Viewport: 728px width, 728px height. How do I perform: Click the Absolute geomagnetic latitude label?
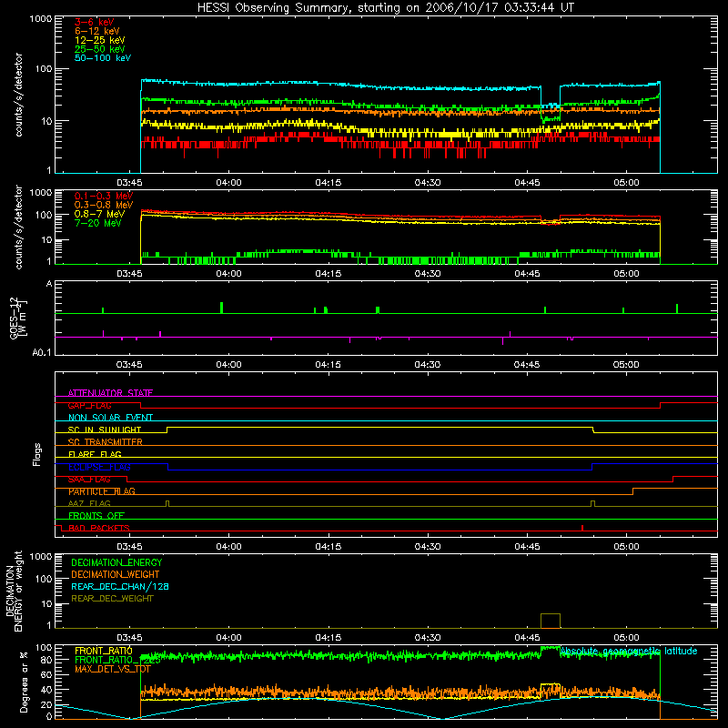(629, 651)
